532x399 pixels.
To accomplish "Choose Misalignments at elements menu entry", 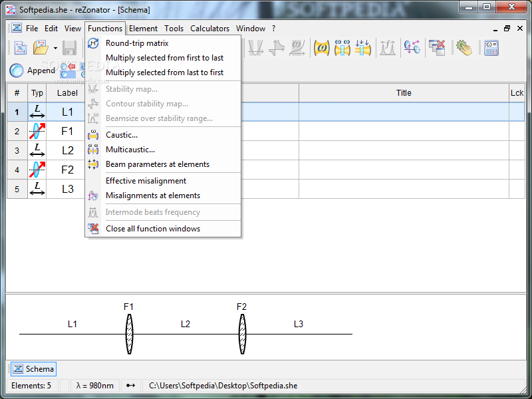I will pyautogui.click(x=163, y=196).
